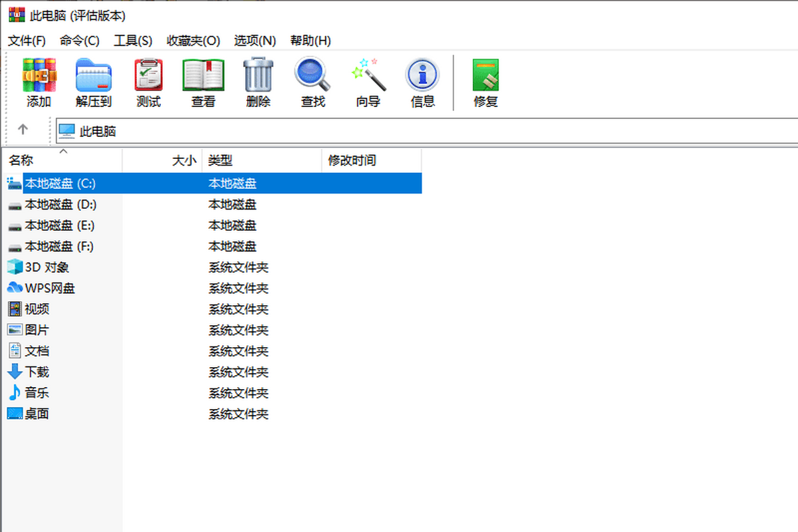Viewport: 798px width, 532px height.
Task: Select the 桌面 folder name
Action: point(37,414)
